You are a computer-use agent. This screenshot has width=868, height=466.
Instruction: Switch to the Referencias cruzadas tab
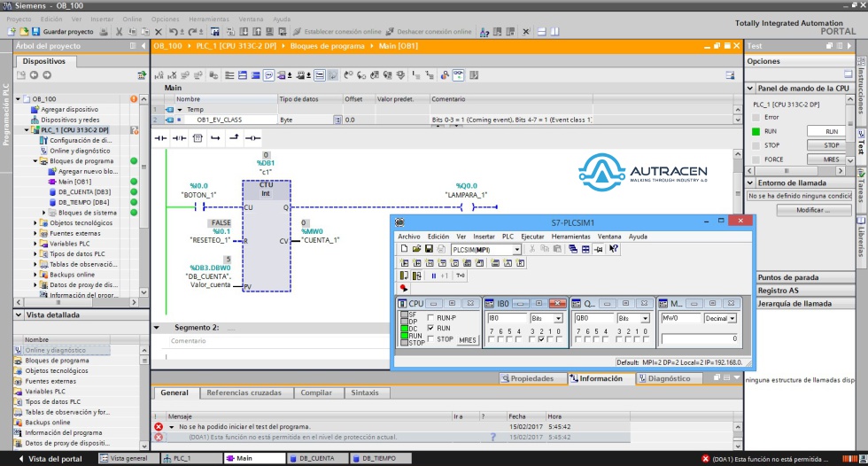coord(244,392)
